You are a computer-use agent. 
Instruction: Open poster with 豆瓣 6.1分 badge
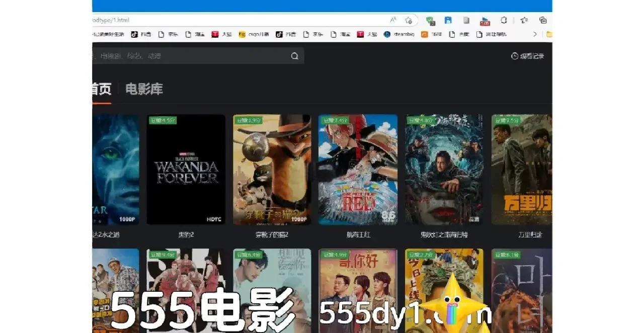522,291
